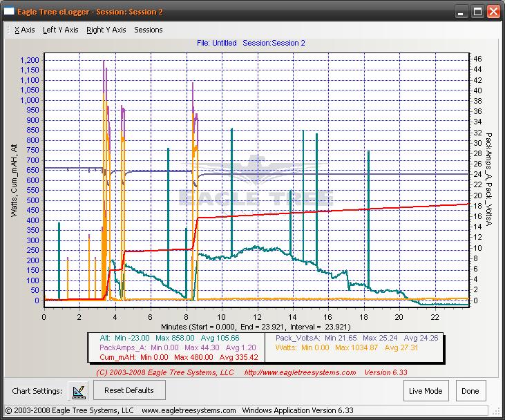Open the X Axis menu
The width and height of the screenshot is (505, 420).
[24, 30]
